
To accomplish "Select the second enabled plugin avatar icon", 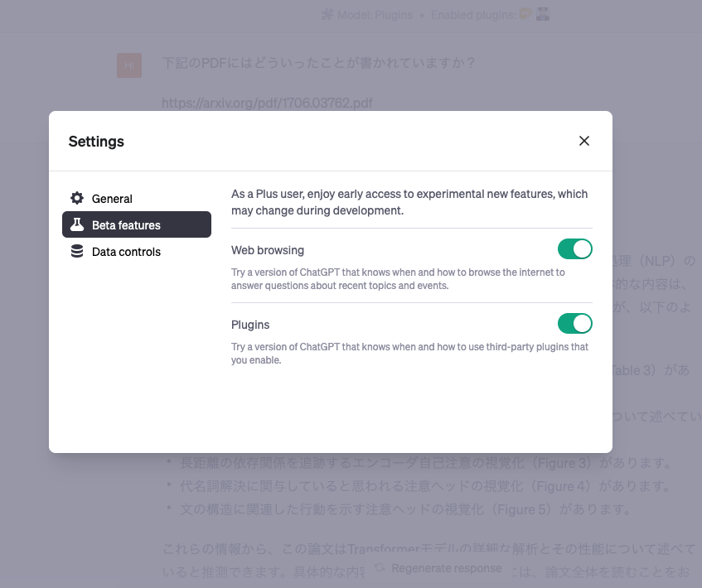I will coord(542,14).
